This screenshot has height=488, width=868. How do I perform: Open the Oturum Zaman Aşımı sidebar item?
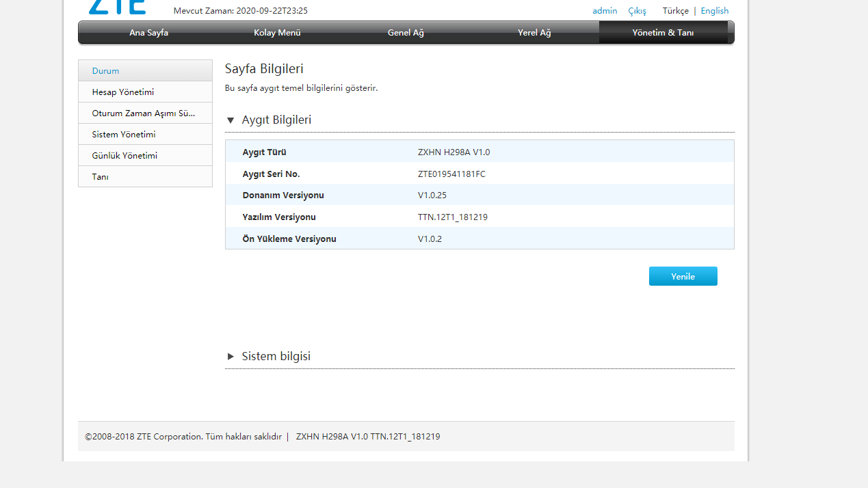[145, 113]
